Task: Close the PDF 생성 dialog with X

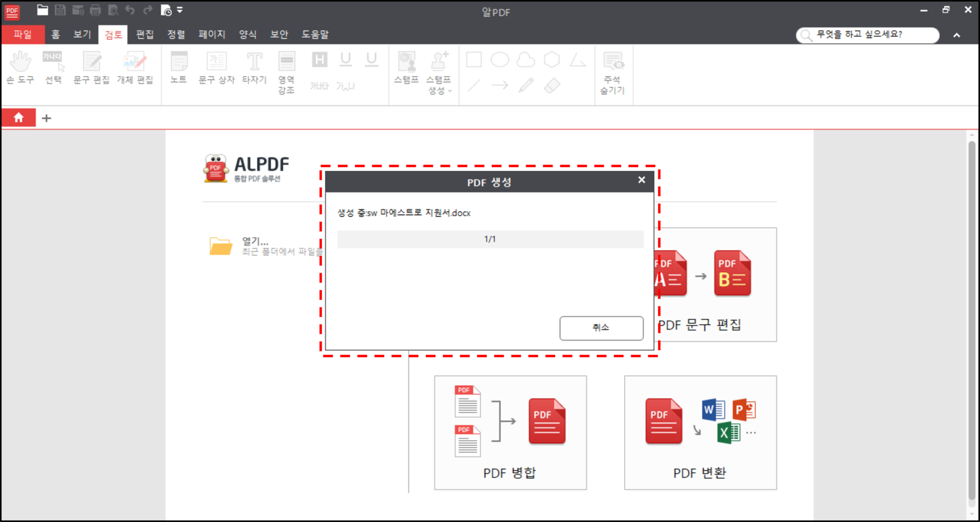Action: (642, 180)
